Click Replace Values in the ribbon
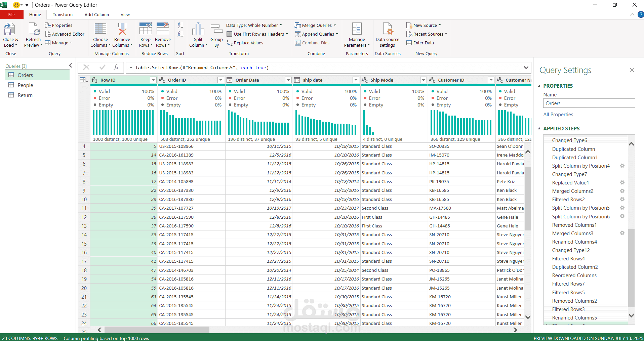 (245, 43)
